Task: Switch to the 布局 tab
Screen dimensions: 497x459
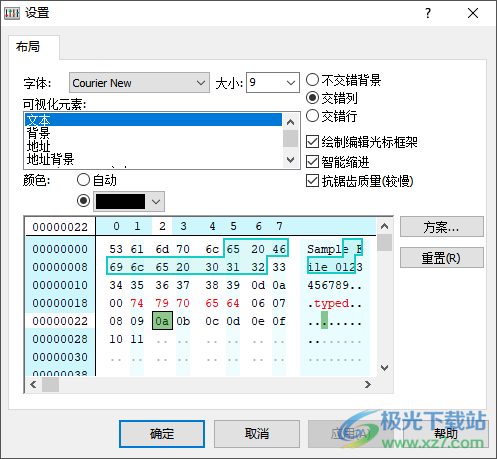Action: (x=34, y=47)
